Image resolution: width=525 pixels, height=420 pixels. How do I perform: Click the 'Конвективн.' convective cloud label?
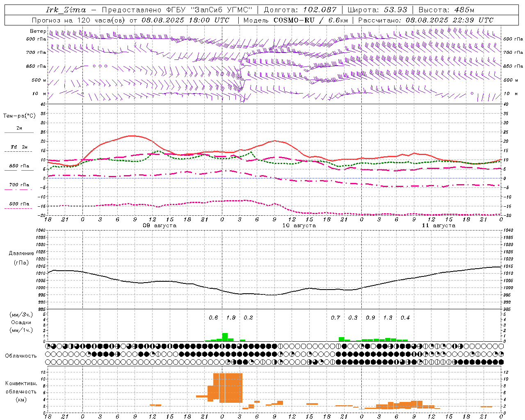point(21,383)
